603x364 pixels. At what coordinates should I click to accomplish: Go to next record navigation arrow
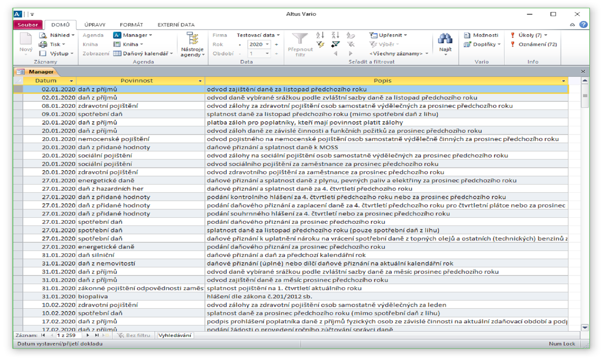88,335
